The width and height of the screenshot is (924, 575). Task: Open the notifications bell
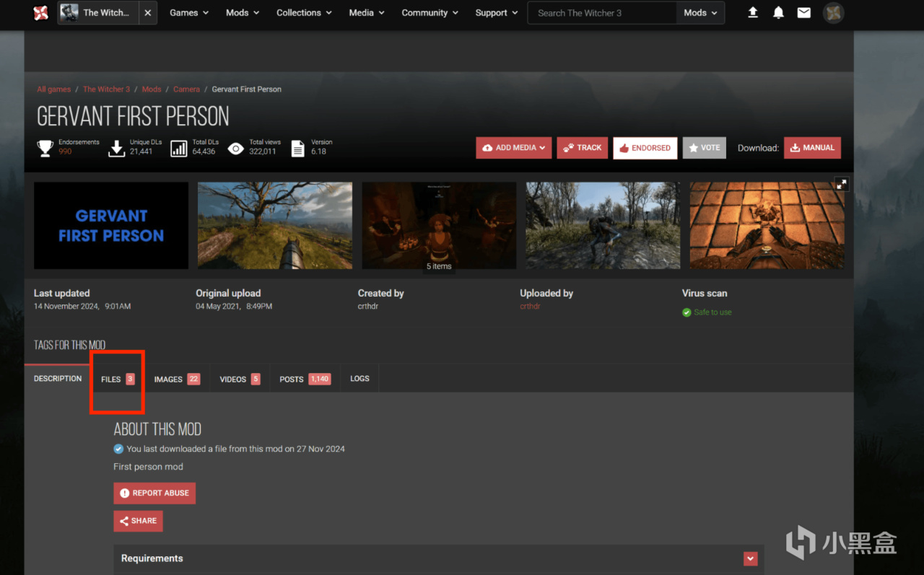tap(778, 12)
